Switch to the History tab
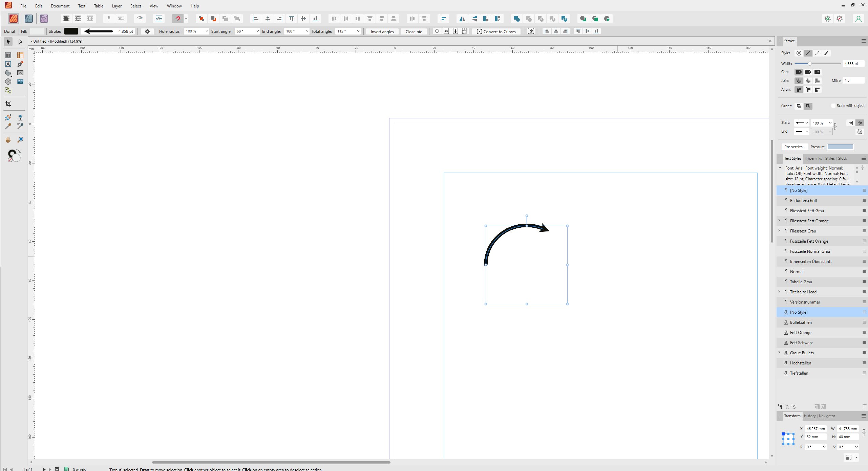Viewport: 868px width, 471px height. coord(809,416)
